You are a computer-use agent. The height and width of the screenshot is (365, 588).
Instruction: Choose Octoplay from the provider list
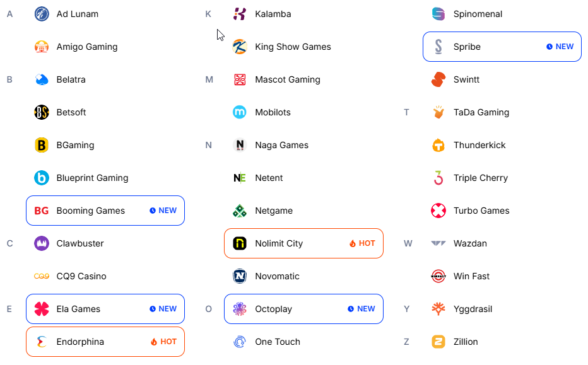(303, 309)
